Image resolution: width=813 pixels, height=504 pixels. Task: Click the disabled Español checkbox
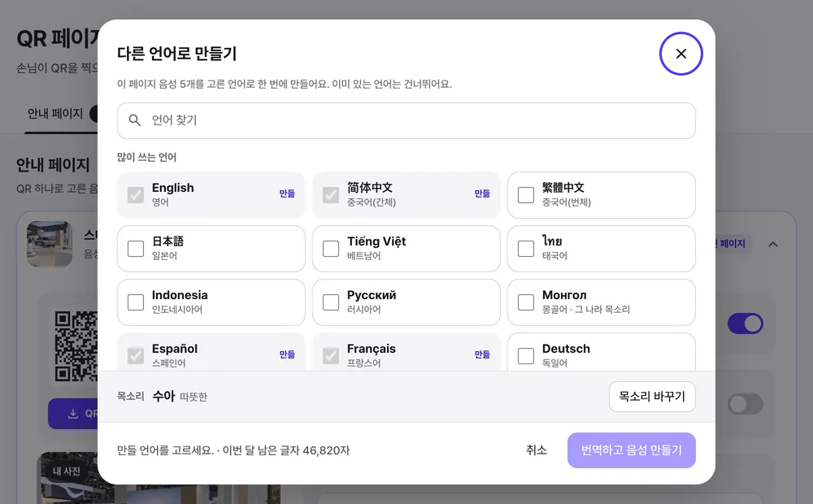136,356
